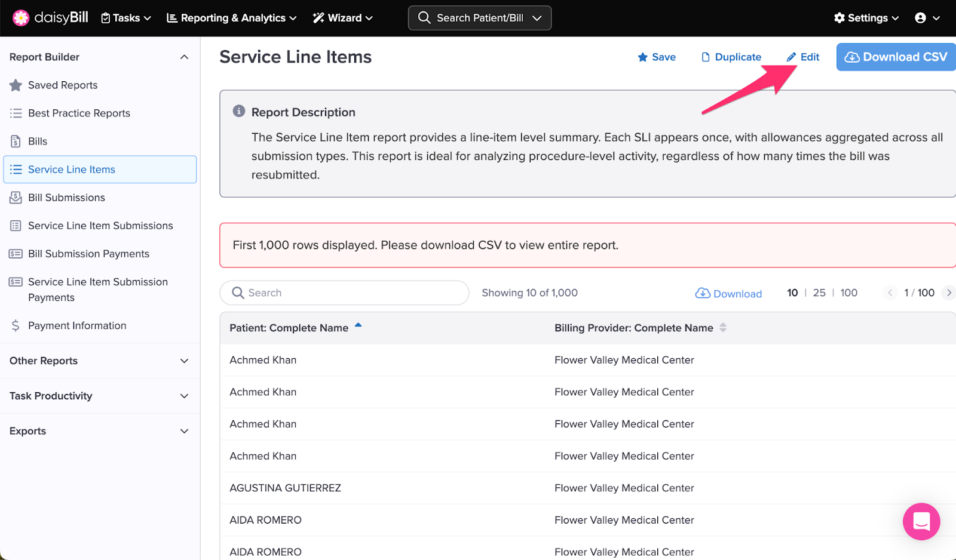Open the chat support bubble icon
The image size is (956, 560).
pyautogui.click(x=921, y=521)
